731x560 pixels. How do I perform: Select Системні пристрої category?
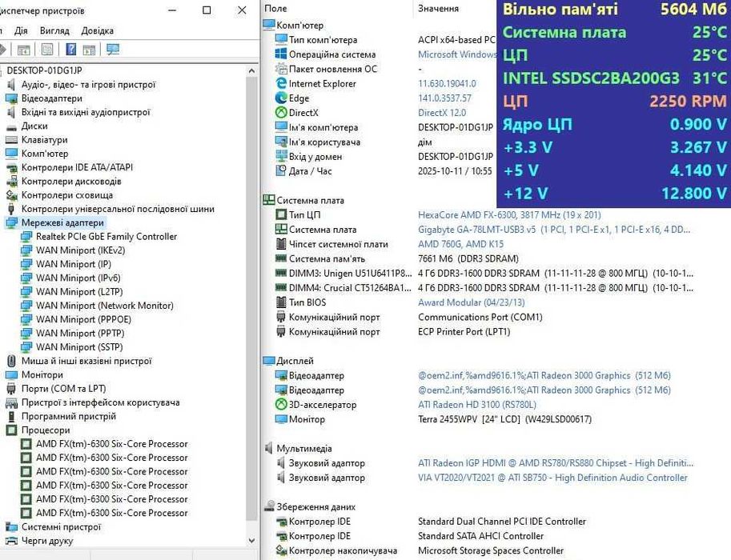(x=61, y=527)
